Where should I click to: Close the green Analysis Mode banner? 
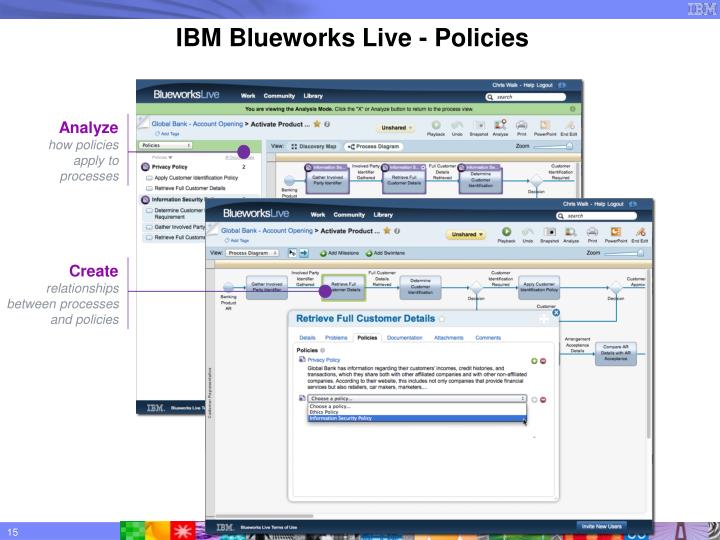point(573,109)
